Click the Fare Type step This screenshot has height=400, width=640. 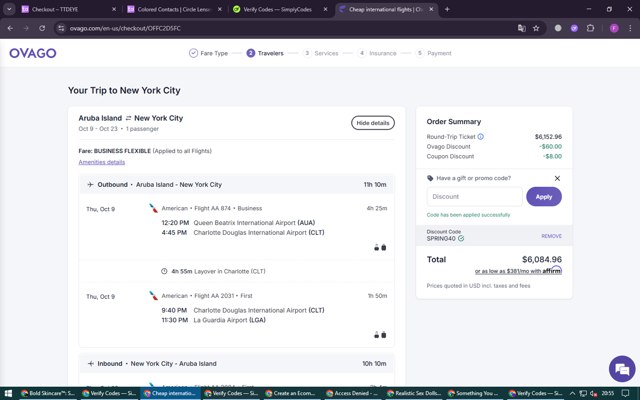(209, 53)
